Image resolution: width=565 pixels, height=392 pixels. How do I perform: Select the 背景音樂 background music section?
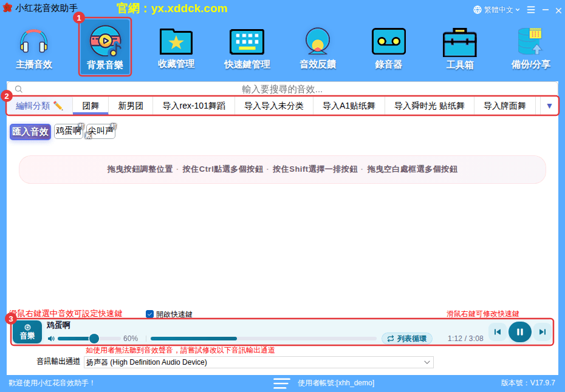tap(105, 47)
